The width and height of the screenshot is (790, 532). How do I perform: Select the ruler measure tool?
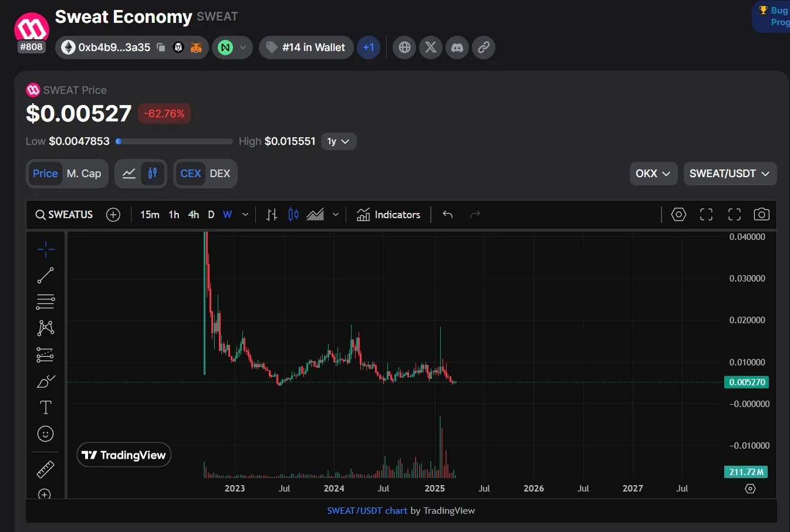pyautogui.click(x=45, y=469)
